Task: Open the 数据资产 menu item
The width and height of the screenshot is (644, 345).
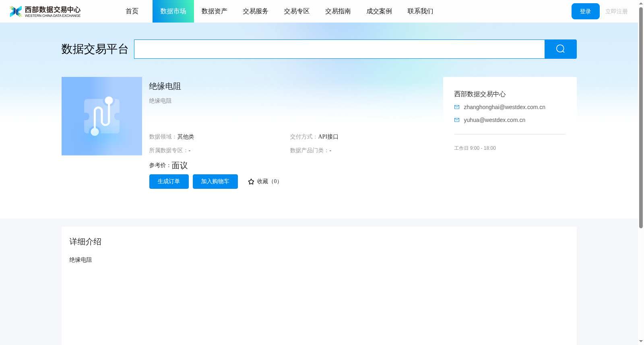Action: (215, 11)
